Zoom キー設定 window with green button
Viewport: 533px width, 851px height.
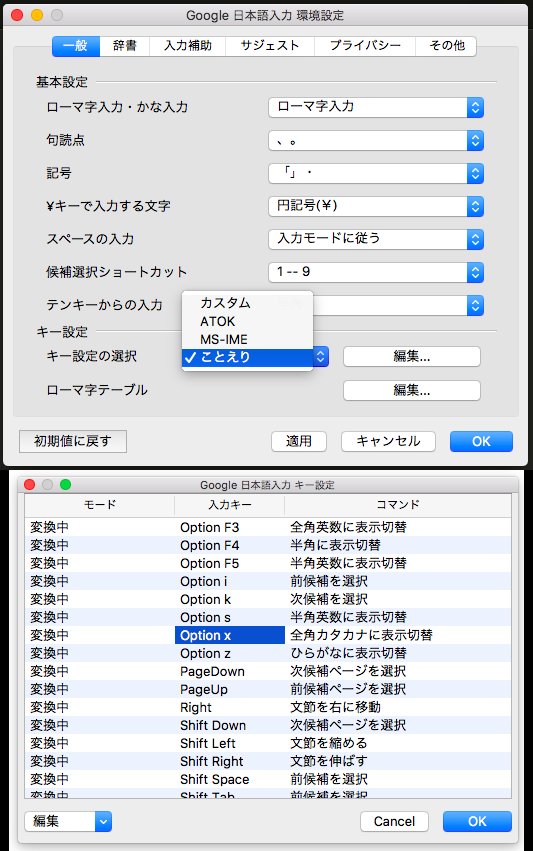(66, 485)
